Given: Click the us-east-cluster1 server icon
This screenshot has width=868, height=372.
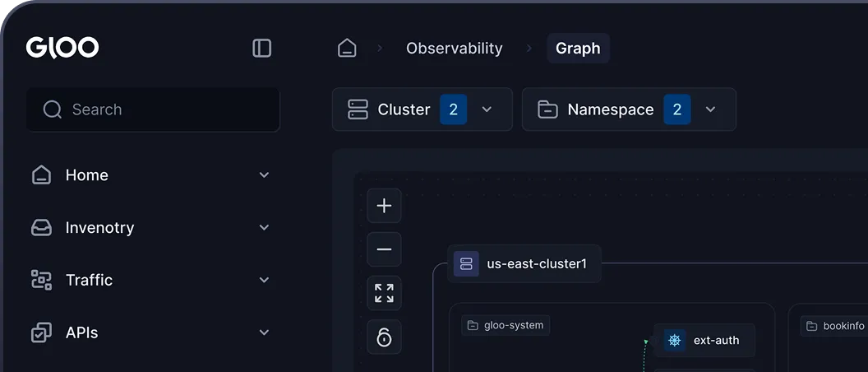Looking at the screenshot, I should pyautogui.click(x=466, y=264).
